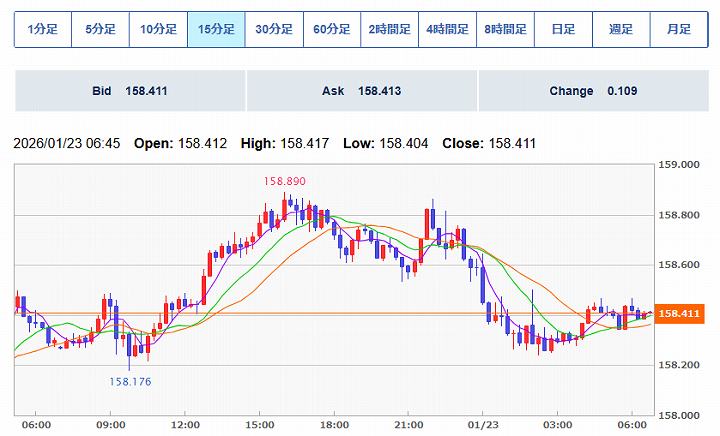The width and height of the screenshot is (720, 436).
Task: Click the Ask 158.413 price cell
Action: (x=361, y=91)
